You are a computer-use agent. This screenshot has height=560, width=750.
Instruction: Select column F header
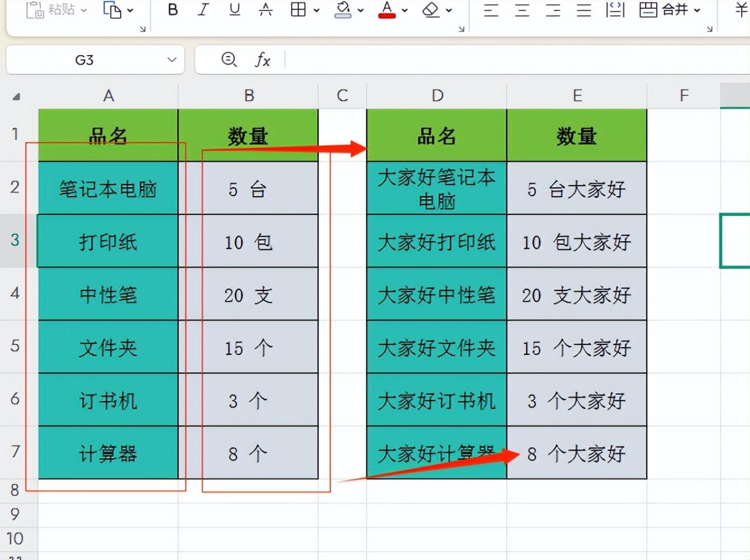click(683, 95)
